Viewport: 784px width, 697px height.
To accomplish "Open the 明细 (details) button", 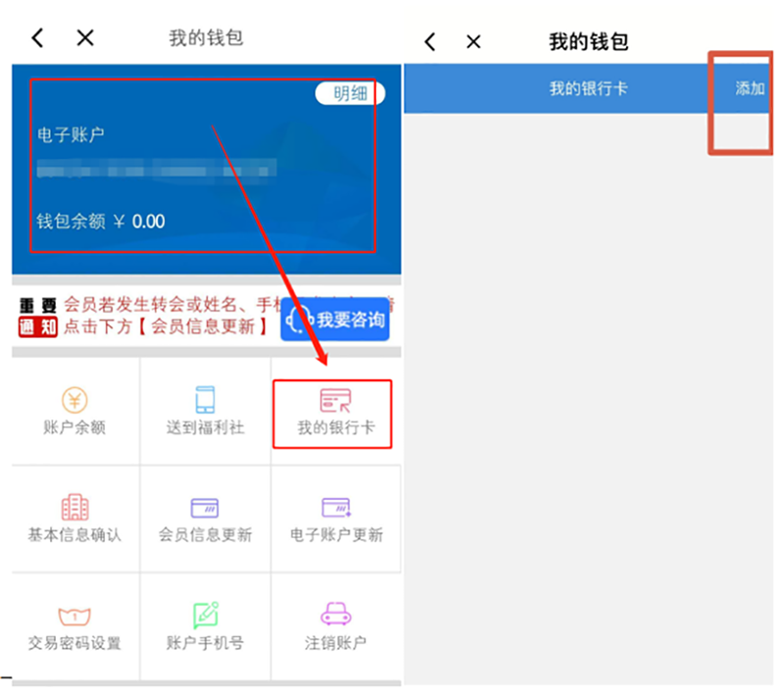I will [348, 94].
